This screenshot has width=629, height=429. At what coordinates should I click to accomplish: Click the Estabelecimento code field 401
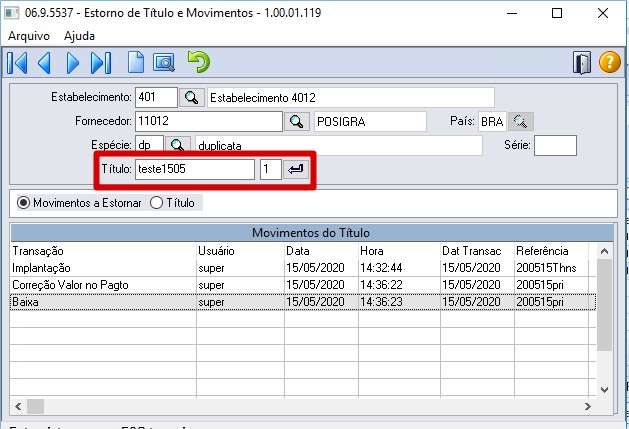[x=156, y=98]
